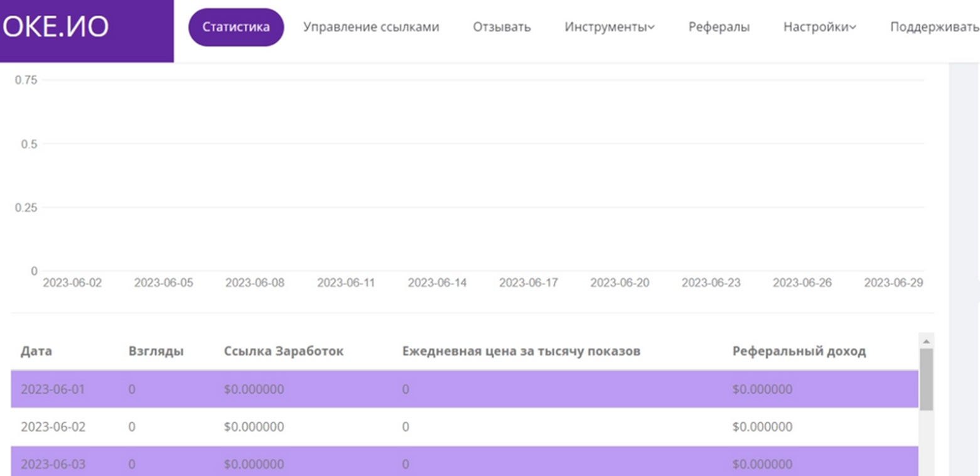Screen dimensions: 980x476
Task: Click the OKE.ИО logo
Action: 57,26
